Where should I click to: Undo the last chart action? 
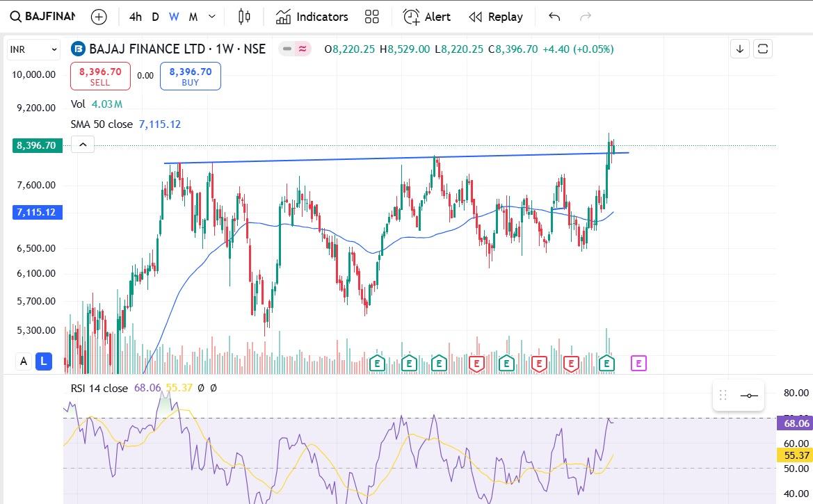coord(554,17)
